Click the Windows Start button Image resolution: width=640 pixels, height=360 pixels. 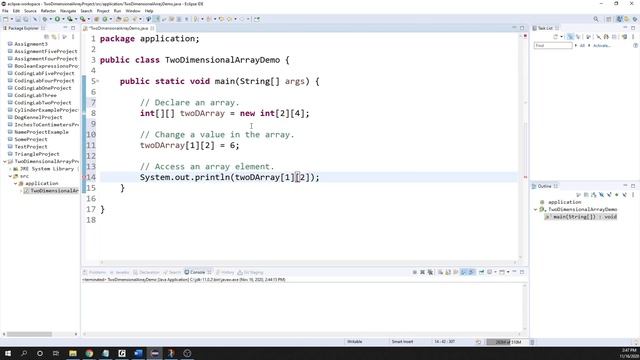click(8, 353)
